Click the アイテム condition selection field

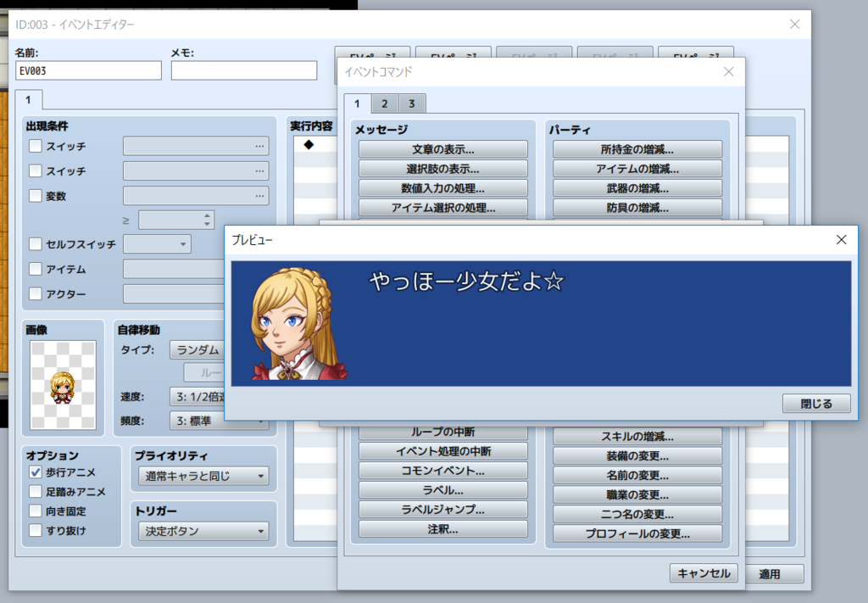[173, 269]
